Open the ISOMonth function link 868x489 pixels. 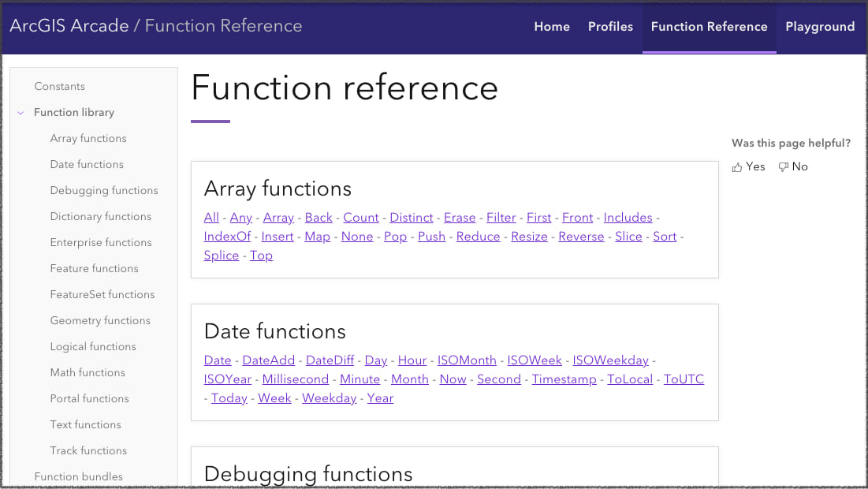(467, 360)
